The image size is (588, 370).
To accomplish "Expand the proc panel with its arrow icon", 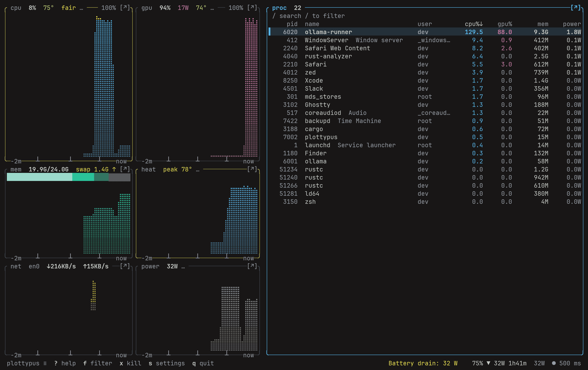I will click(x=575, y=8).
